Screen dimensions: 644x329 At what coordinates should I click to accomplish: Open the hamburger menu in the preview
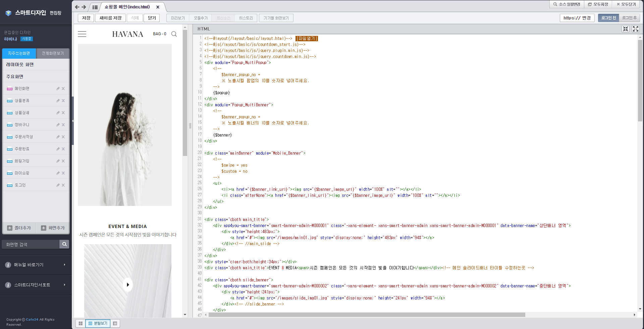tap(82, 34)
